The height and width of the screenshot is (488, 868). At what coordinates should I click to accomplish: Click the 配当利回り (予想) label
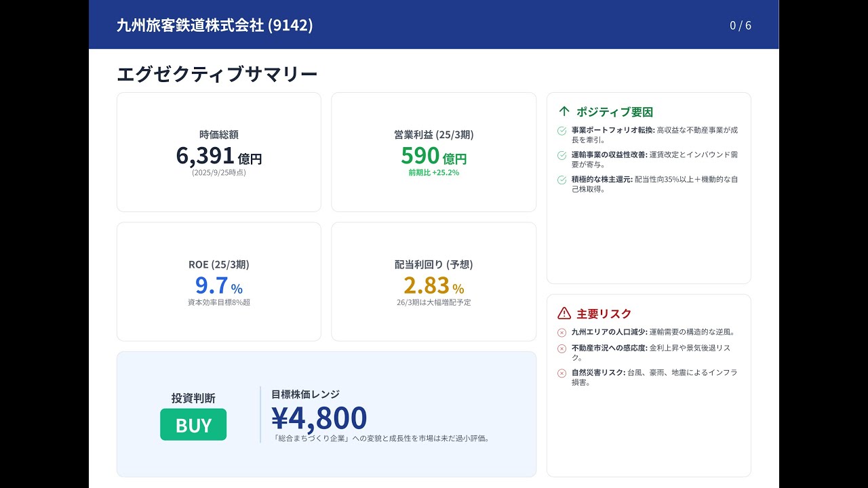434,264
